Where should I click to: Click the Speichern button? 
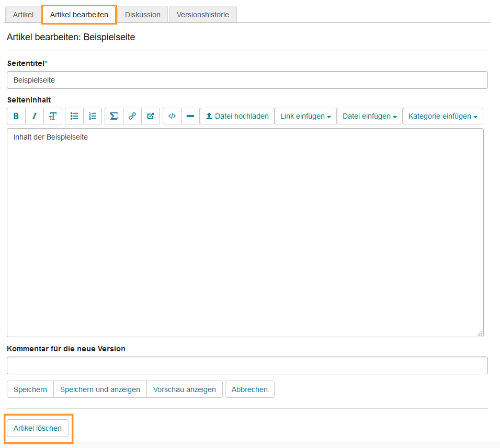30,389
